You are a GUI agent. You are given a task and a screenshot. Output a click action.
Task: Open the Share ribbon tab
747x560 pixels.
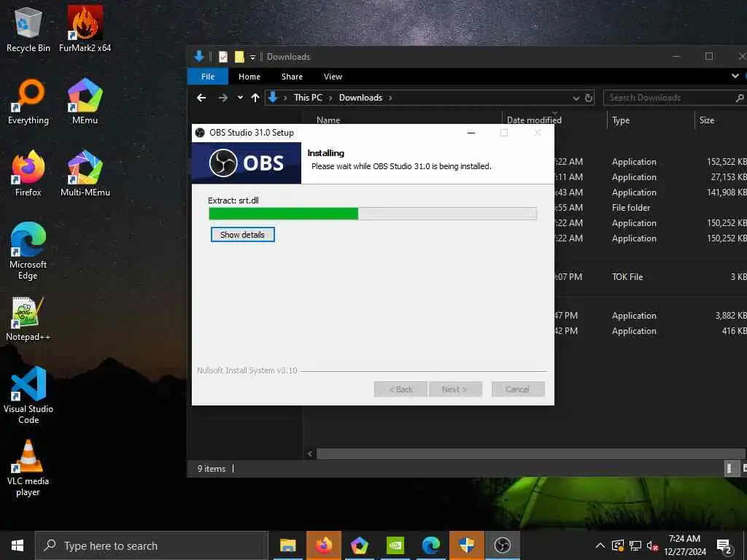292,76
